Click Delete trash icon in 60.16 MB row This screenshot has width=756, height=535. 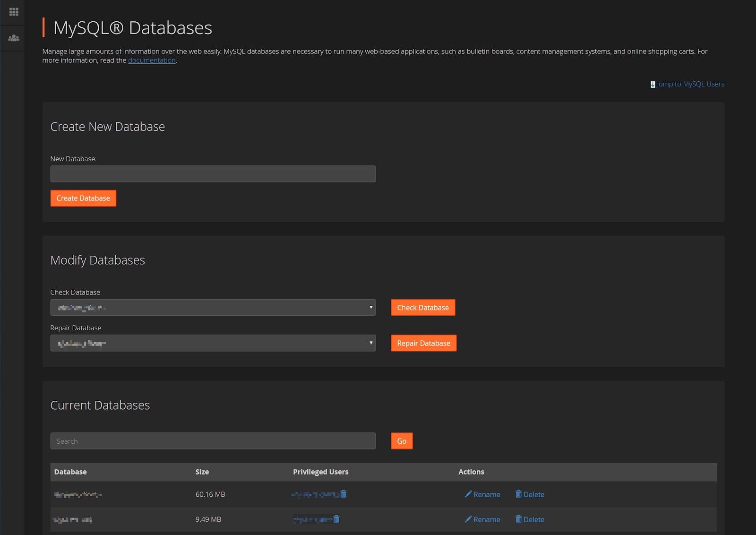[x=518, y=494]
